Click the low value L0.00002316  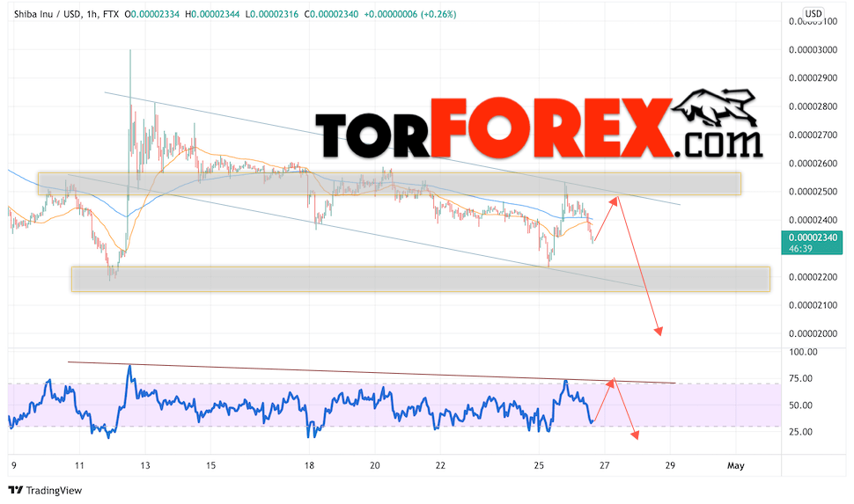[272, 15]
